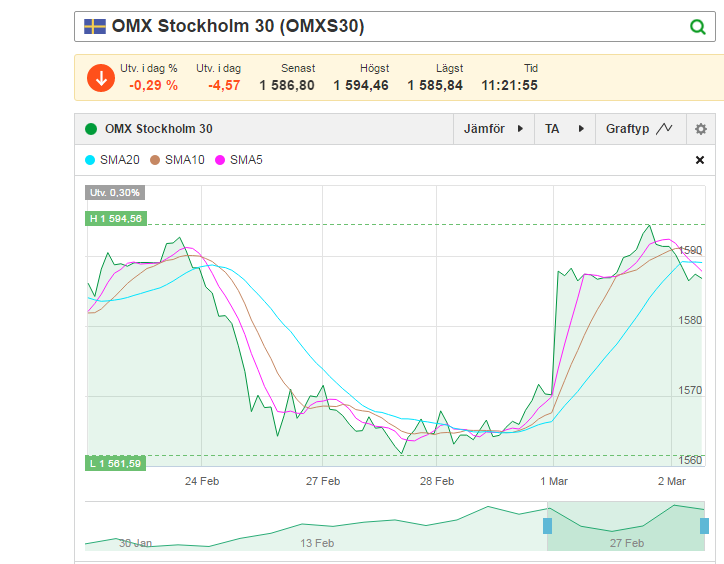
Task: Toggle the SMA10 brown indicator
Action: pyautogui.click(x=177, y=160)
